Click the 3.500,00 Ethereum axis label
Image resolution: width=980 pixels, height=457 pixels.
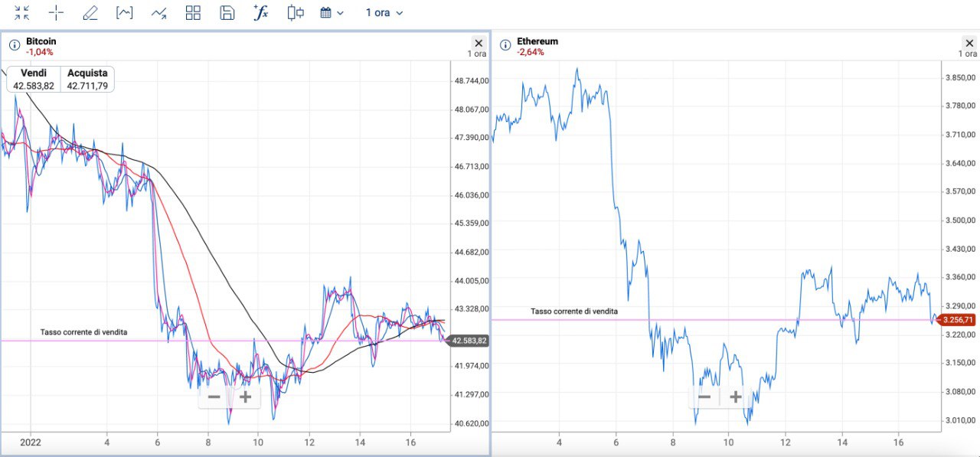pyautogui.click(x=960, y=220)
